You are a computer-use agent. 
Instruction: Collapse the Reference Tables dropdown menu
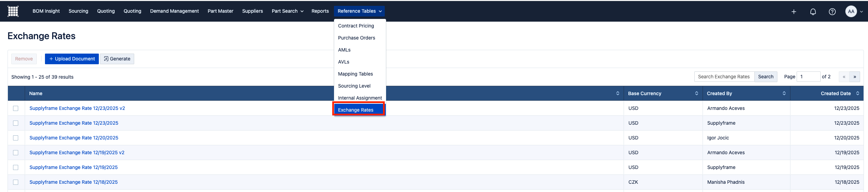[359, 11]
